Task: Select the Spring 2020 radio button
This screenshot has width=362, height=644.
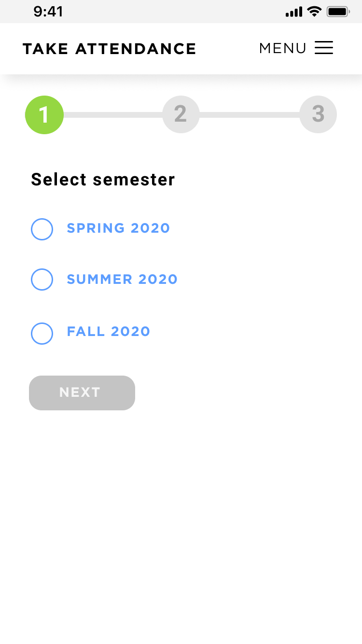Action: pos(42,229)
